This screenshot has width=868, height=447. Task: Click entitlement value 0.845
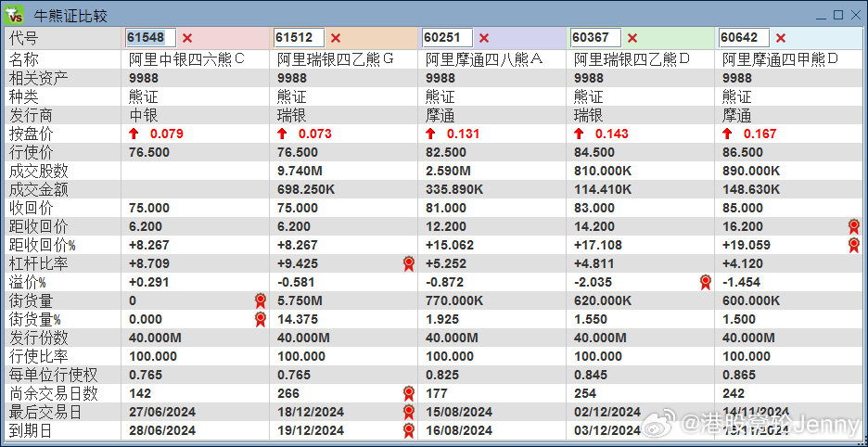pos(590,376)
